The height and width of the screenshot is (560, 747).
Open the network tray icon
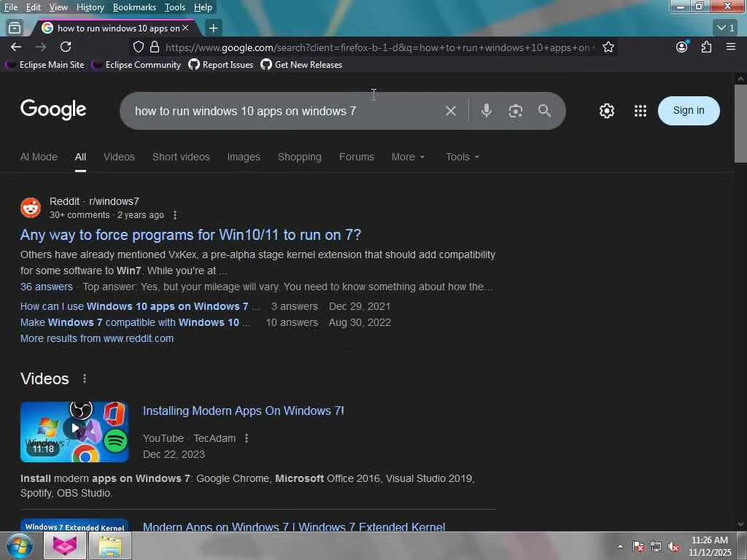pos(656,546)
